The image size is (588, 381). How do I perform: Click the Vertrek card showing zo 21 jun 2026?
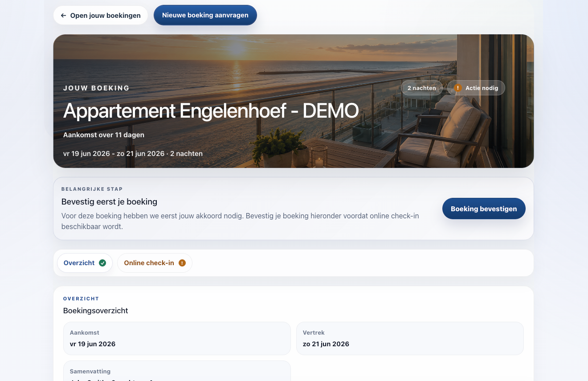[x=410, y=339]
